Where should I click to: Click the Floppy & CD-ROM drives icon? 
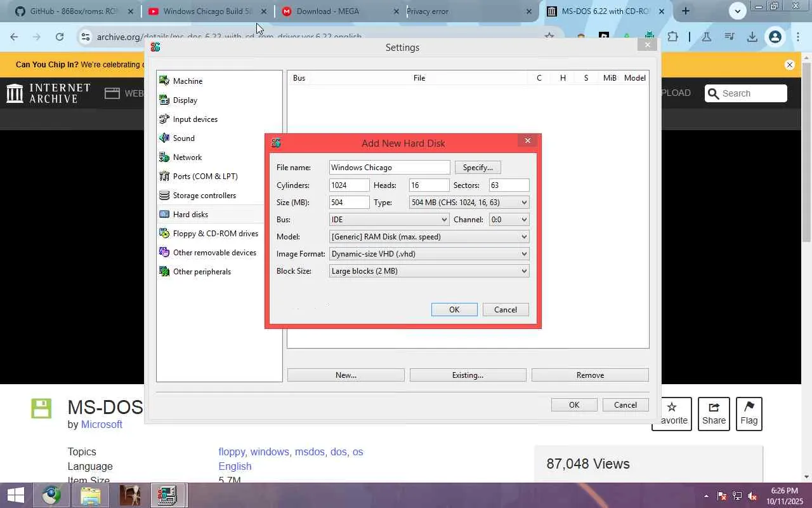(x=164, y=233)
